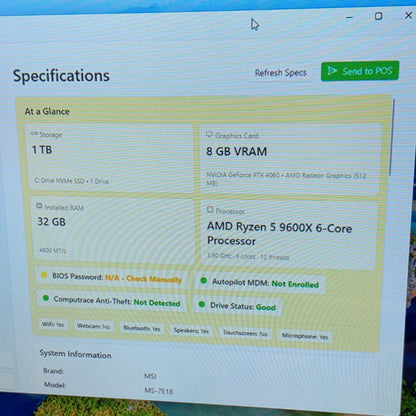Click the 'Bluetooth: Yes' tag
Screen dimensions: 416x416
[142, 328]
